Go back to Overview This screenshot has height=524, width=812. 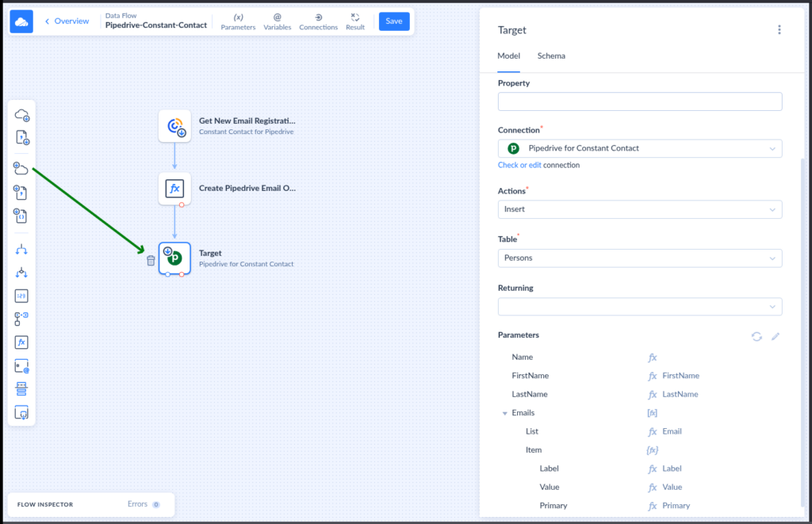pyautogui.click(x=67, y=21)
